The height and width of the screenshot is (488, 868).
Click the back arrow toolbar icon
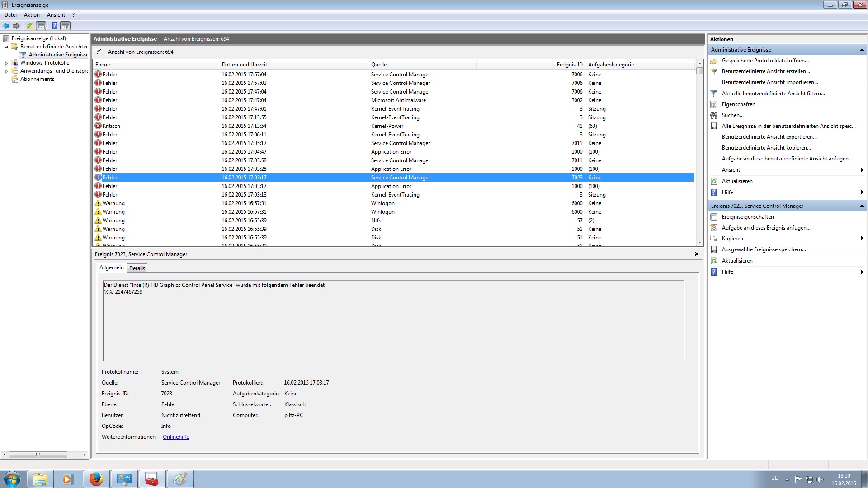pos(6,26)
